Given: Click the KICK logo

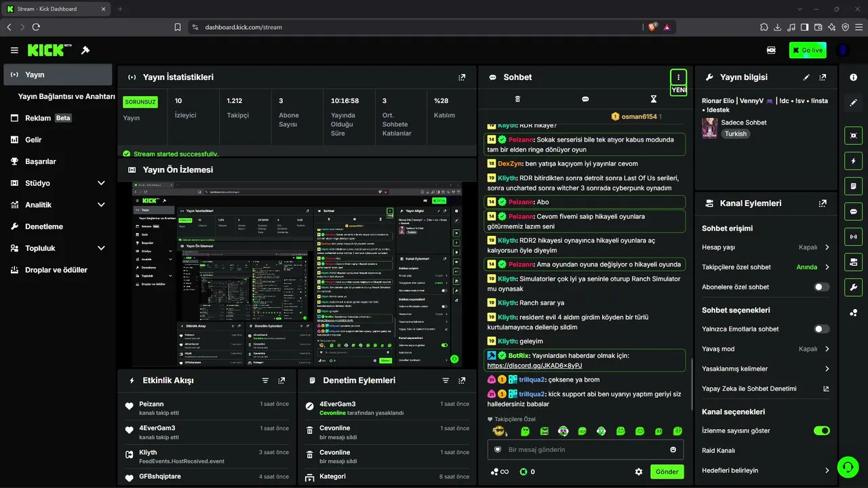Looking at the screenshot, I should (x=50, y=50).
